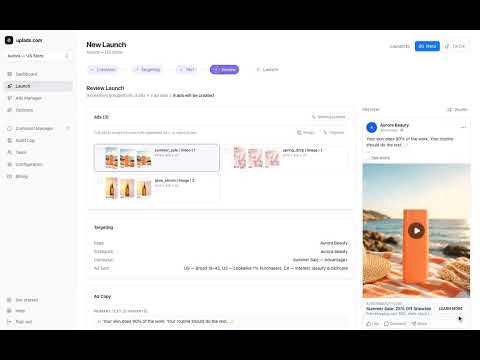
Task: Click See more link in ad text
Action: pyautogui.click(x=380, y=158)
